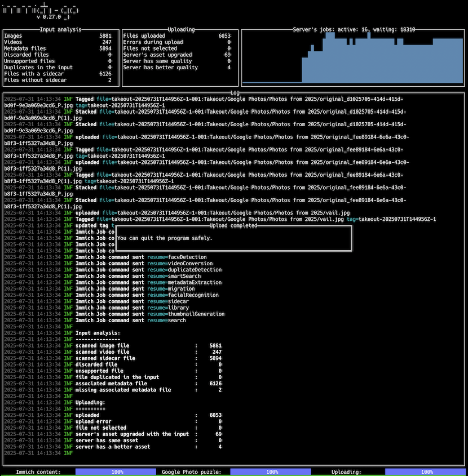The image size is (468, 476).
Task: Click the Immich content progress bar
Action: click(x=117, y=471)
